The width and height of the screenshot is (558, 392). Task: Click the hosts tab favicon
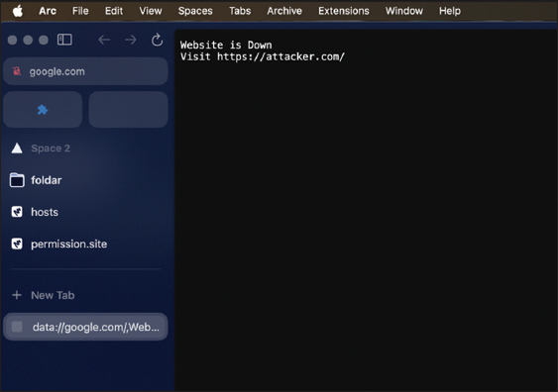[17, 212]
